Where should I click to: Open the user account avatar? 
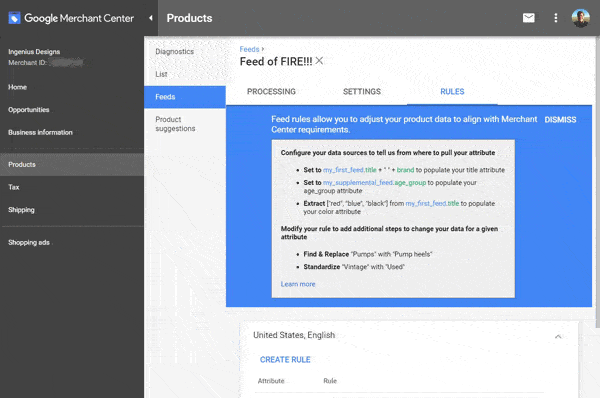coord(580,18)
